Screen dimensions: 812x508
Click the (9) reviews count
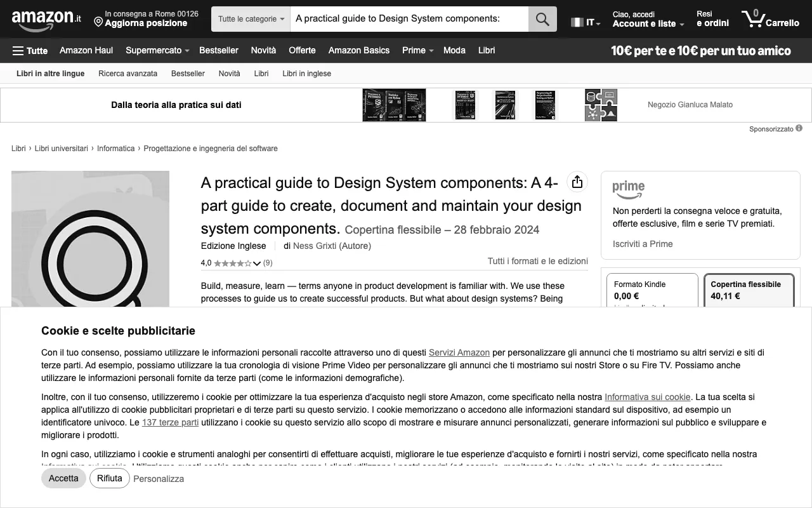pyautogui.click(x=268, y=263)
